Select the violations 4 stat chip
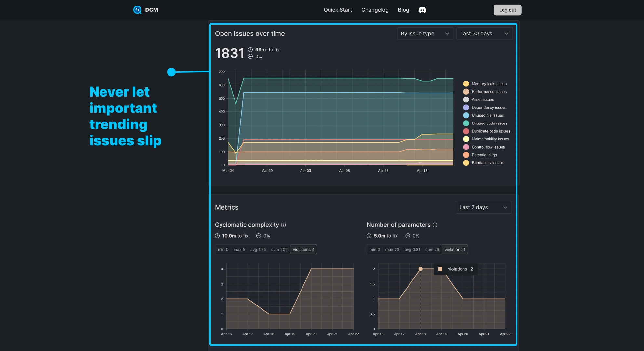Viewport: 644px width, 351px height. pyautogui.click(x=303, y=250)
